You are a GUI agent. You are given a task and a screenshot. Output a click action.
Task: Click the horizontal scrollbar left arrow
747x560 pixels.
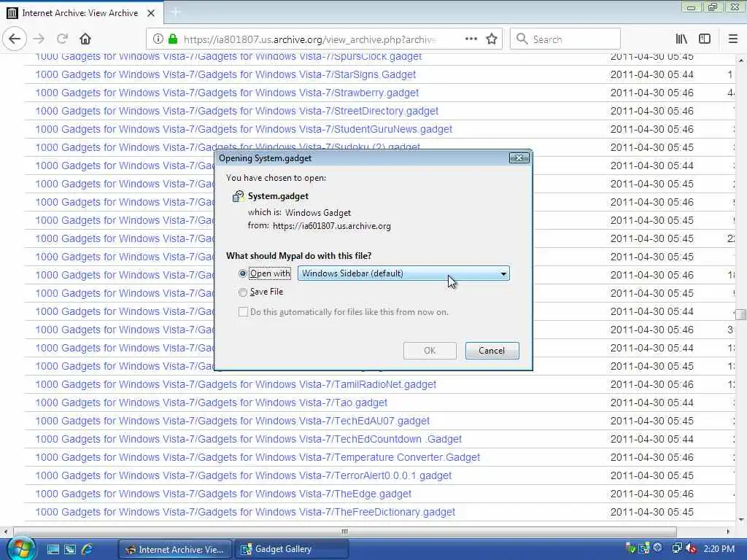[5, 532]
